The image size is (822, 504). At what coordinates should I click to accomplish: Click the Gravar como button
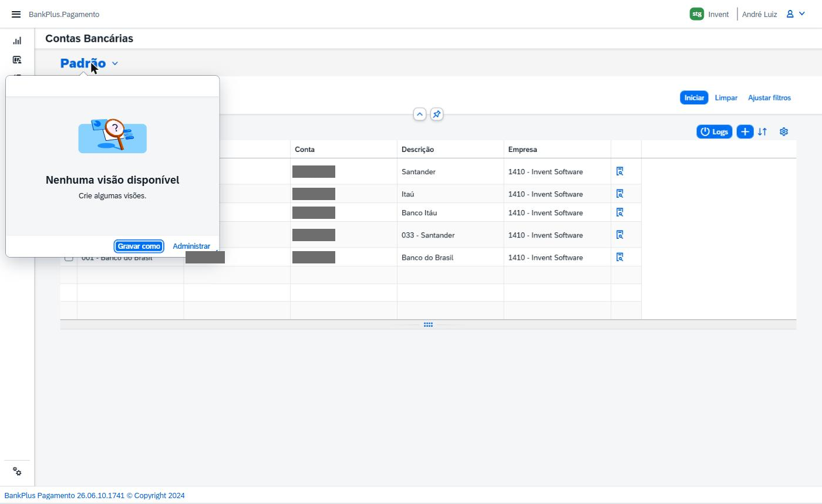tap(139, 246)
